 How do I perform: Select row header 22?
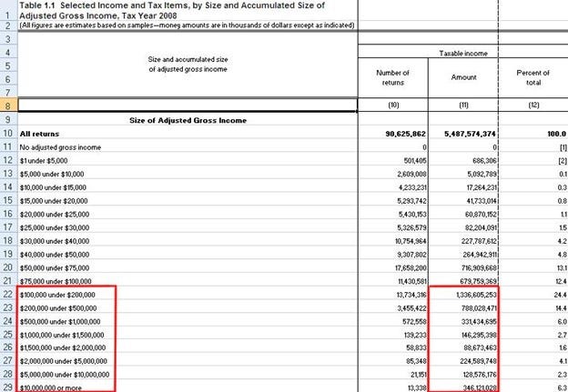click(8, 295)
